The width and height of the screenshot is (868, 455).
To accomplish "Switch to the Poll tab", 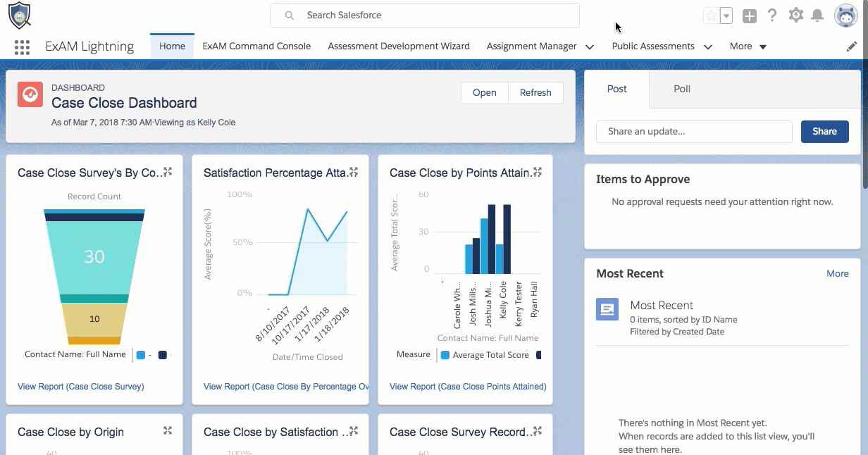I will coord(682,89).
